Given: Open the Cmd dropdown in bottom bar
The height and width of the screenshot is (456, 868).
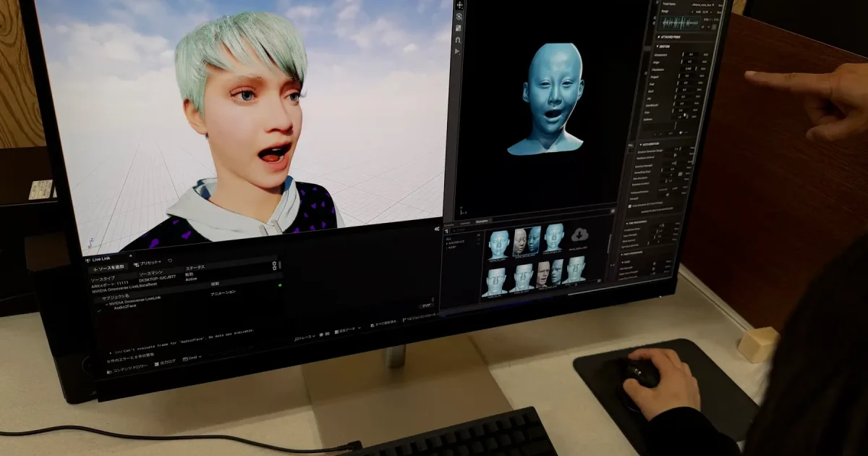Looking at the screenshot, I should [191, 358].
